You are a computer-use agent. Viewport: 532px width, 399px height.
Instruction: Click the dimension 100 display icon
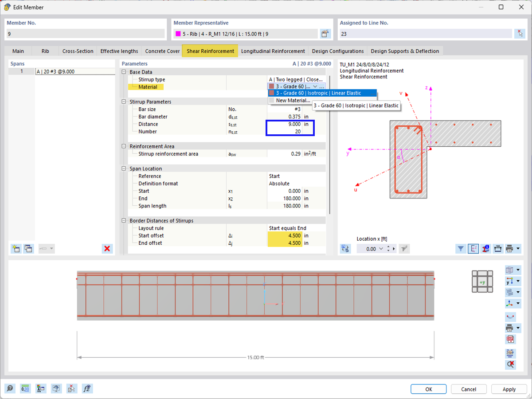498,249
